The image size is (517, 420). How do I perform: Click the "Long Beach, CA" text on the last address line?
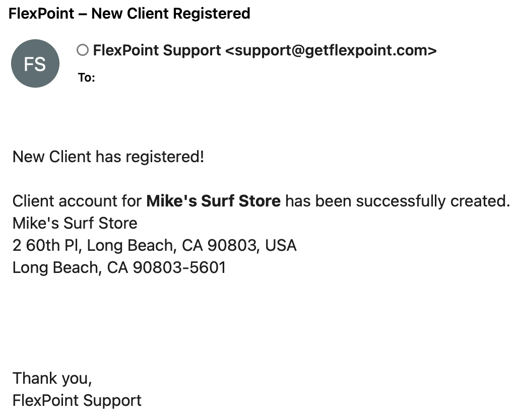tap(70, 267)
